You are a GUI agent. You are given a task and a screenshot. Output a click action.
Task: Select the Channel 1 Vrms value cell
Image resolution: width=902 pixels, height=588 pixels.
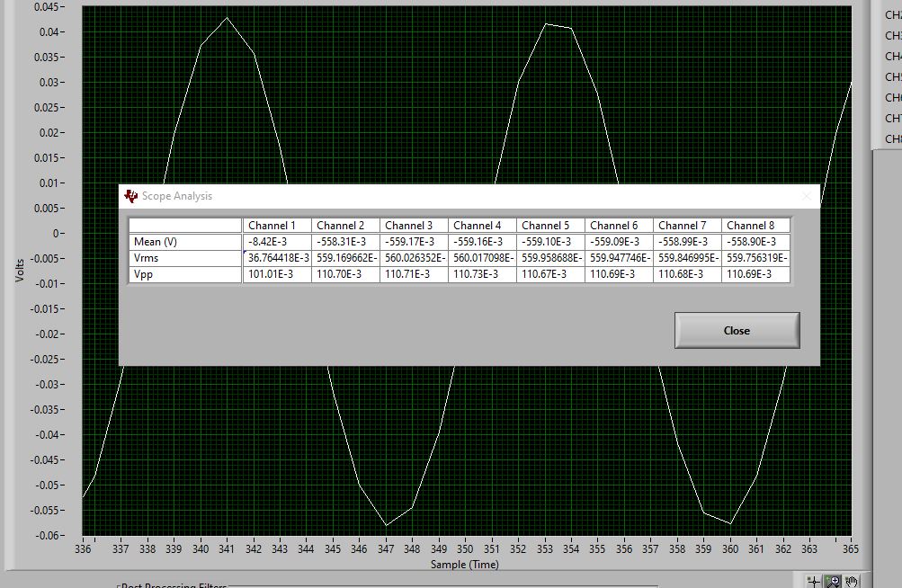(277, 258)
